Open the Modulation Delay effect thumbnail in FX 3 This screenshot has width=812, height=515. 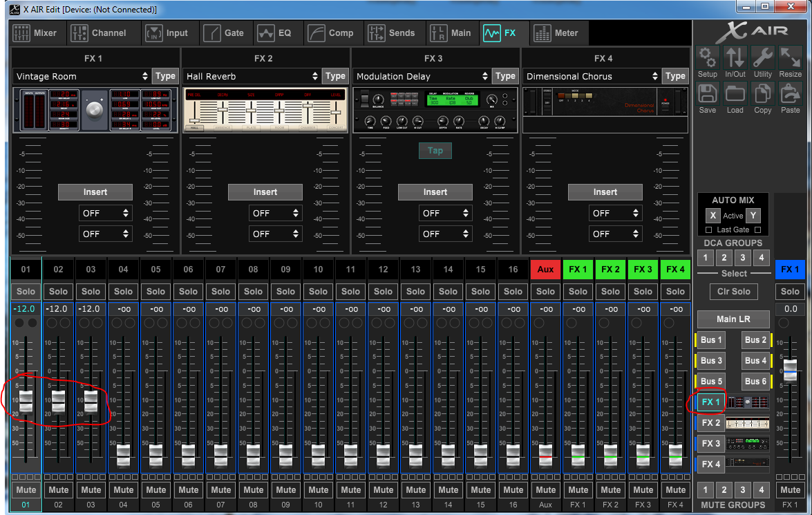click(x=435, y=110)
